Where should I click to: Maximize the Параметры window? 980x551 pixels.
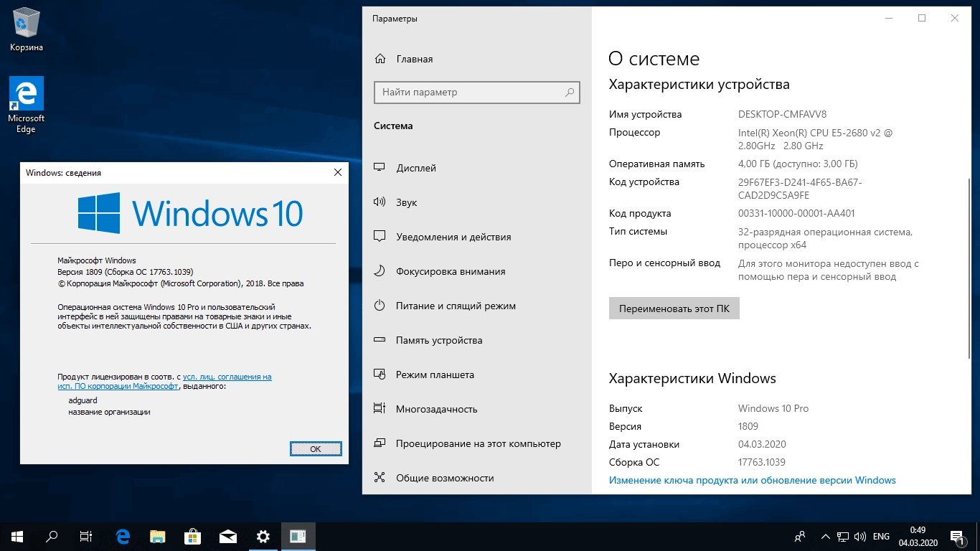click(x=922, y=19)
